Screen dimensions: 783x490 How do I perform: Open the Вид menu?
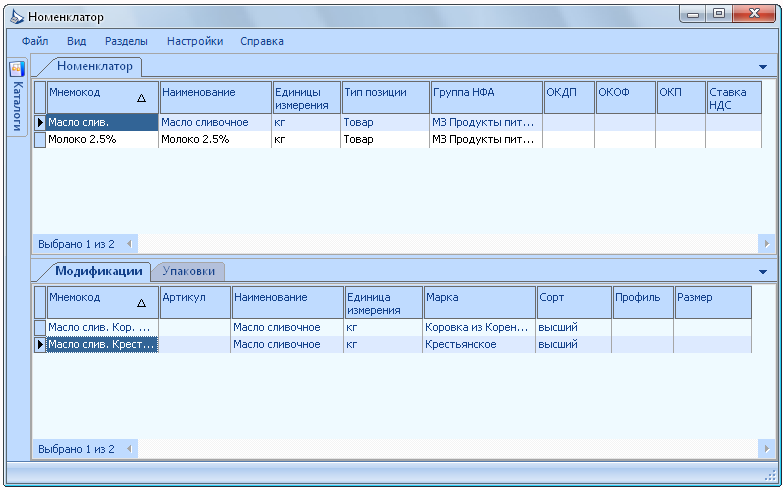(x=76, y=41)
